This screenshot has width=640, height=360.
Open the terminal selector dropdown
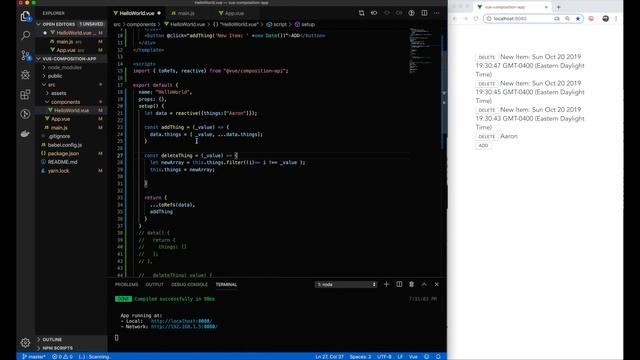346,284
